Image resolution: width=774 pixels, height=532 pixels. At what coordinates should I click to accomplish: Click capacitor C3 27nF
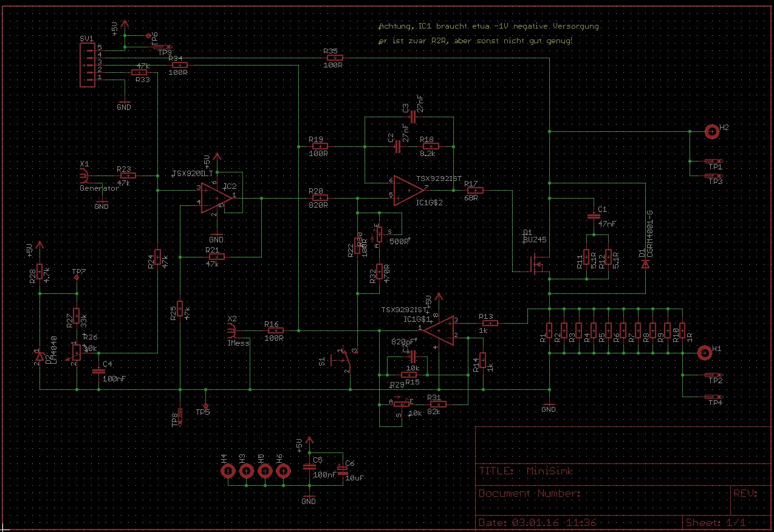click(413, 117)
